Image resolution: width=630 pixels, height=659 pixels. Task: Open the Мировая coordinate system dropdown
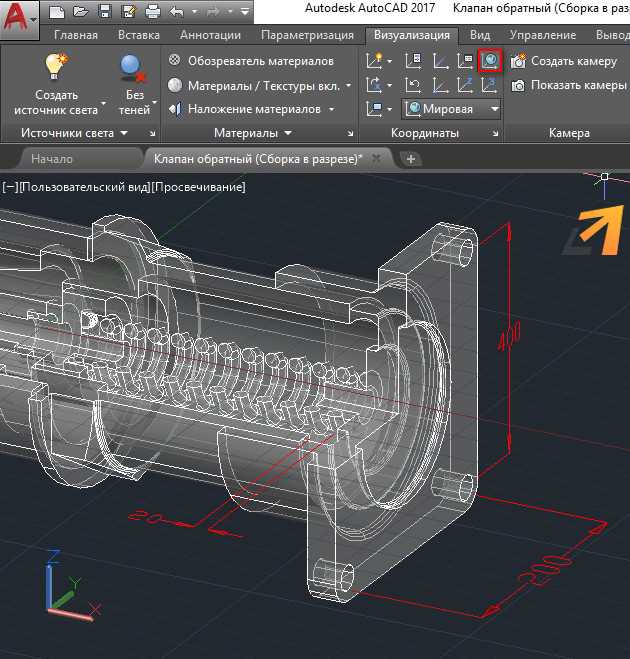pyautogui.click(x=451, y=109)
